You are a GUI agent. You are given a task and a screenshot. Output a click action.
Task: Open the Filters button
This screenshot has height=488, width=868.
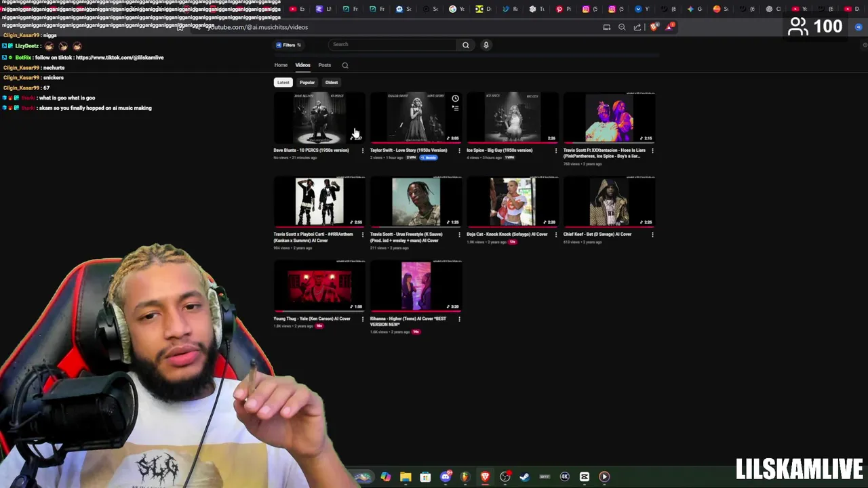(x=288, y=45)
